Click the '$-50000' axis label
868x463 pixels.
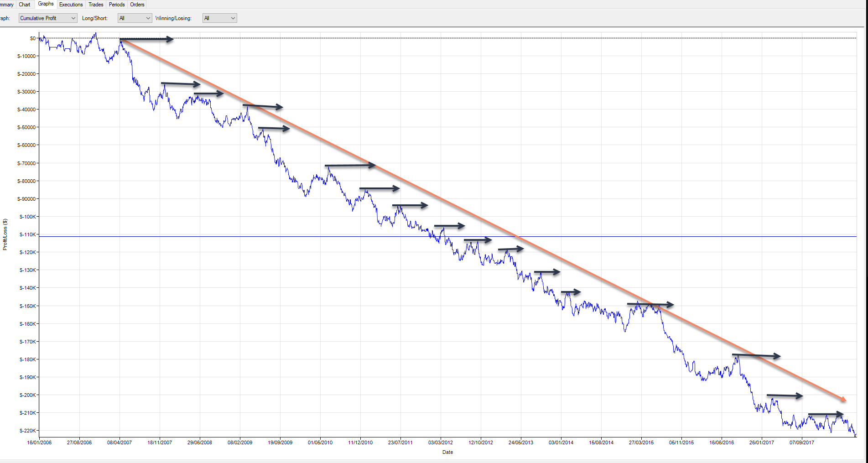point(26,127)
